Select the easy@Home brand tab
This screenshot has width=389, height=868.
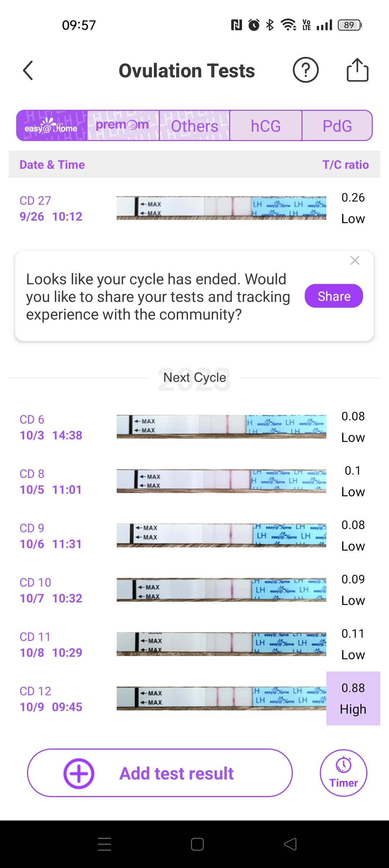tap(52, 126)
